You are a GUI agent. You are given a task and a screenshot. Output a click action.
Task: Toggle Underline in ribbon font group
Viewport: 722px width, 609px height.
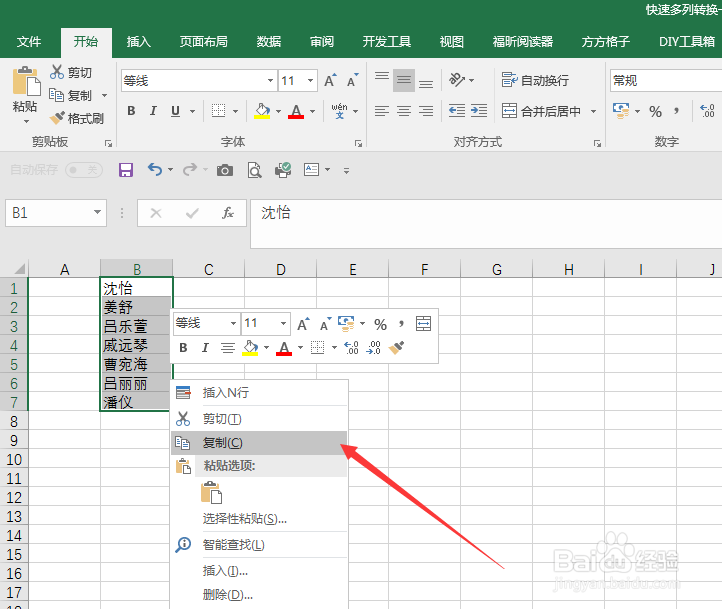point(175,111)
